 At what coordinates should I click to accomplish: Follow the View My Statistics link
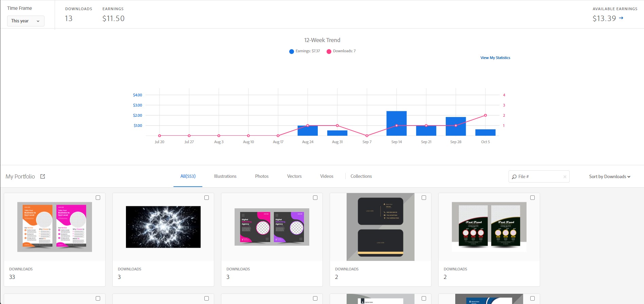tap(495, 58)
